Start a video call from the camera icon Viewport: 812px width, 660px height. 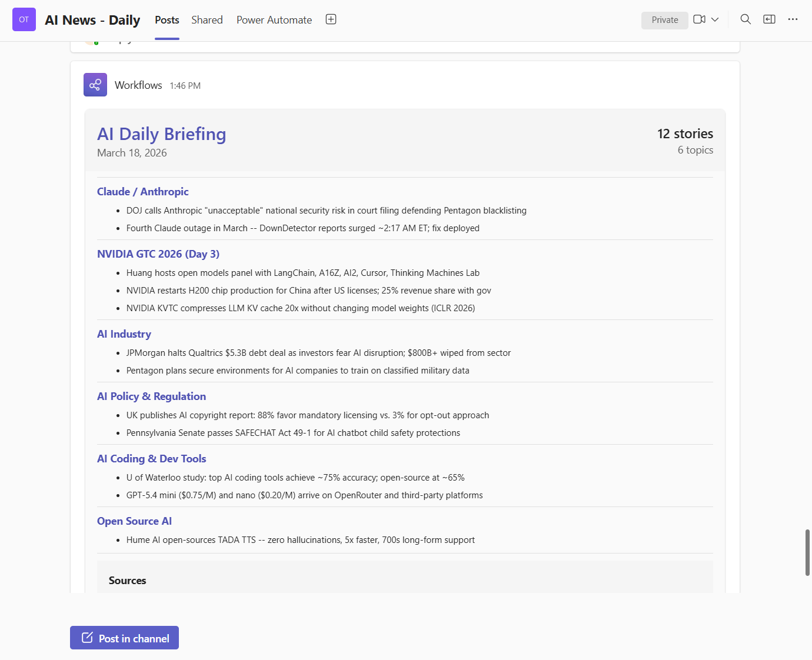[x=700, y=19]
